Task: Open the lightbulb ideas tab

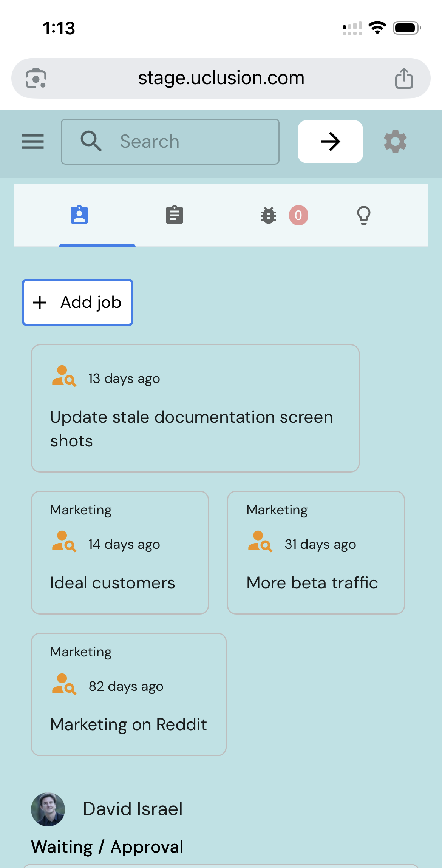Action: pos(363,215)
